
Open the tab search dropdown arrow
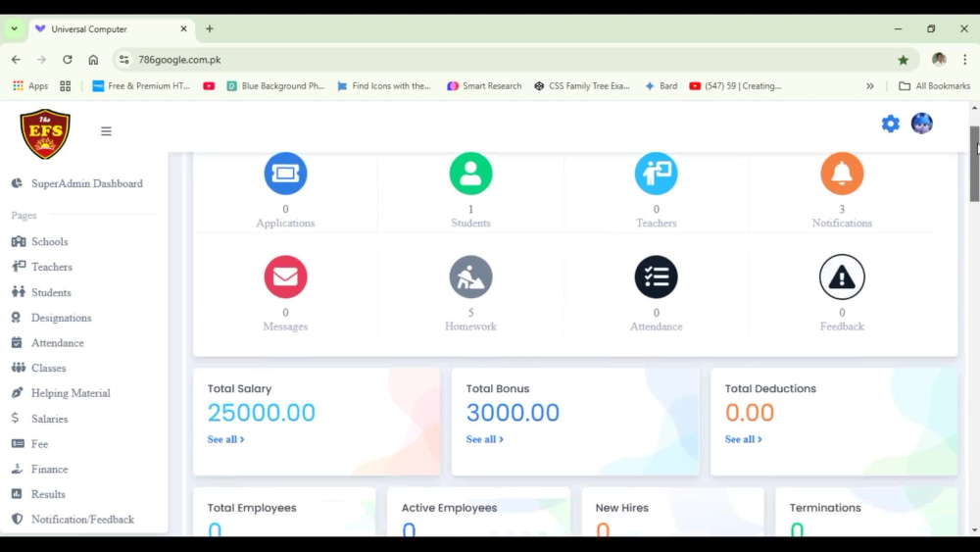pyautogui.click(x=14, y=28)
